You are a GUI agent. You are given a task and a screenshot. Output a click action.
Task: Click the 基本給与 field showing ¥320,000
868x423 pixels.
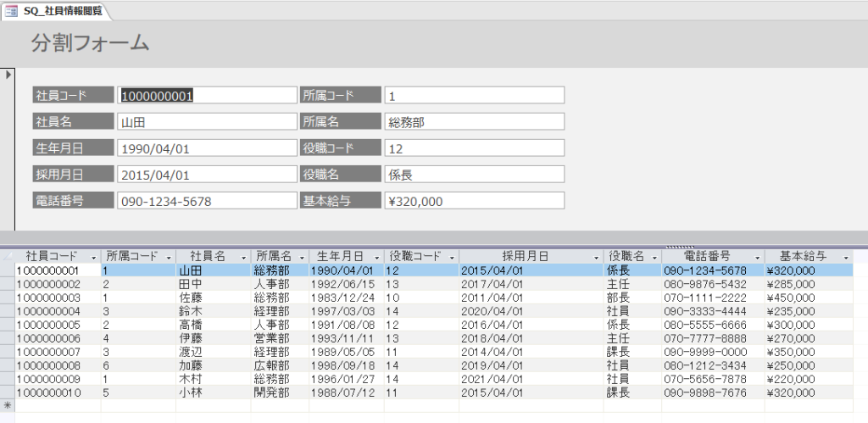[x=474, y=201]
